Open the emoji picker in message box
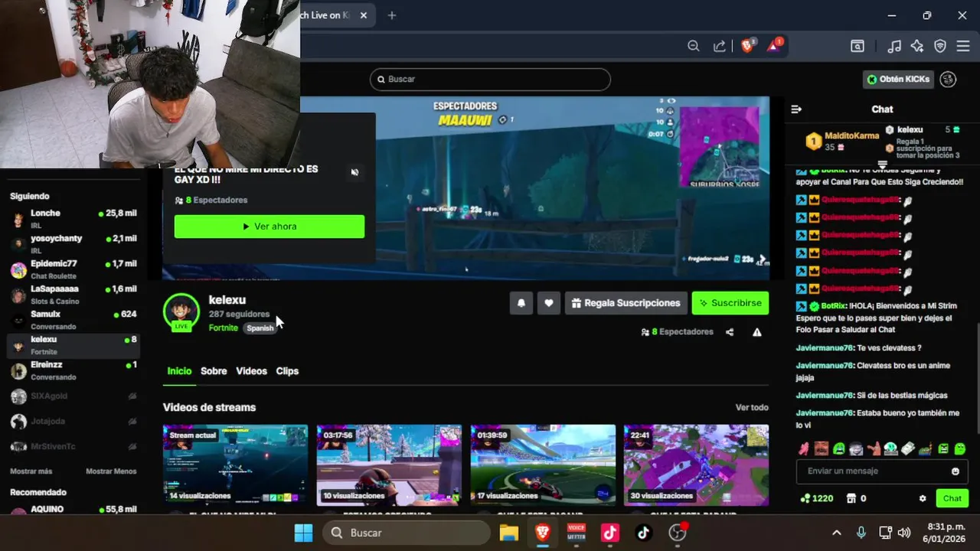Viewport: 980px width, 551px height. pos(955,471)
